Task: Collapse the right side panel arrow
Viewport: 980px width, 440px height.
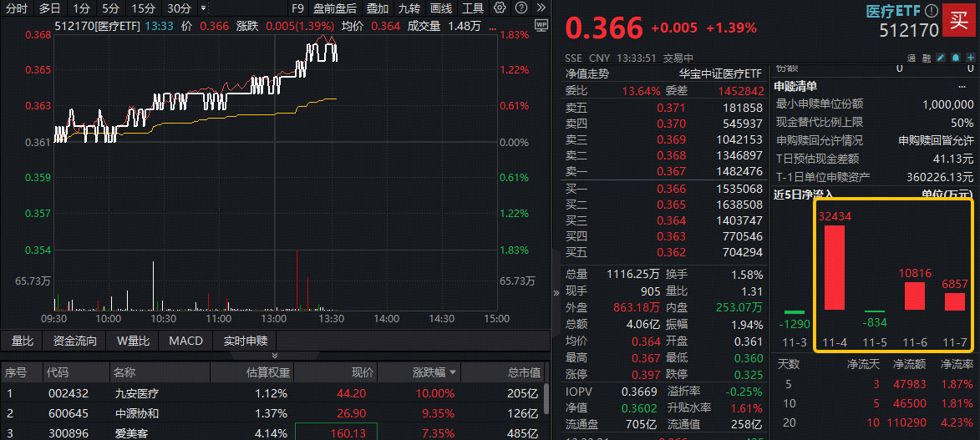Action: (556, 294)
